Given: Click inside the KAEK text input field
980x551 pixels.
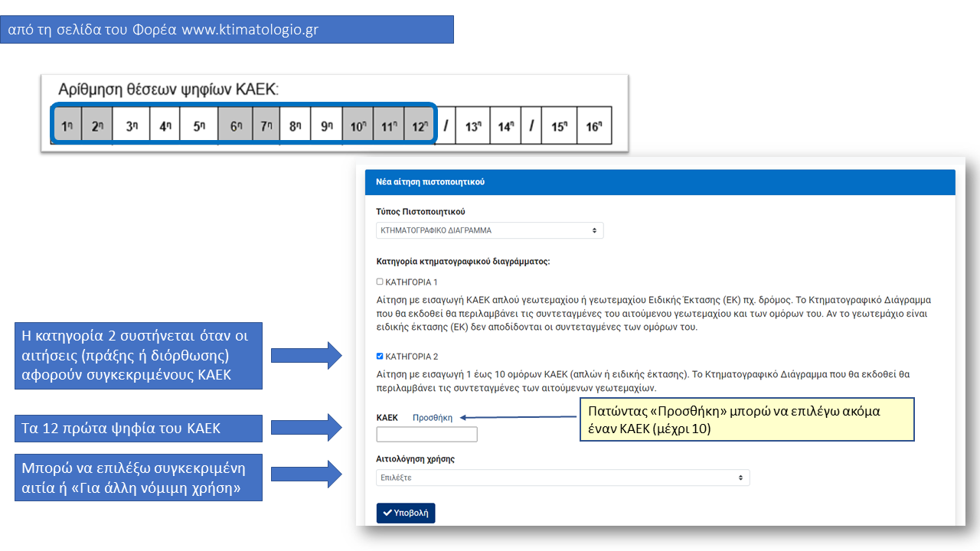Looking at the screenshot, I should pos(426,435).
